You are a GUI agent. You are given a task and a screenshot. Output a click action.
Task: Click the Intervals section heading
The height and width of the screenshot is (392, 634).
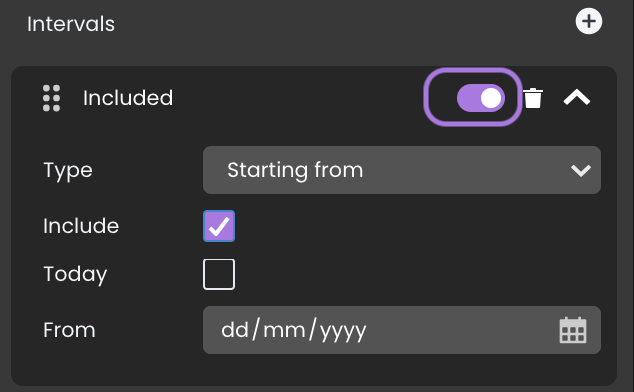pyautogui.click(x=71, y=24)
